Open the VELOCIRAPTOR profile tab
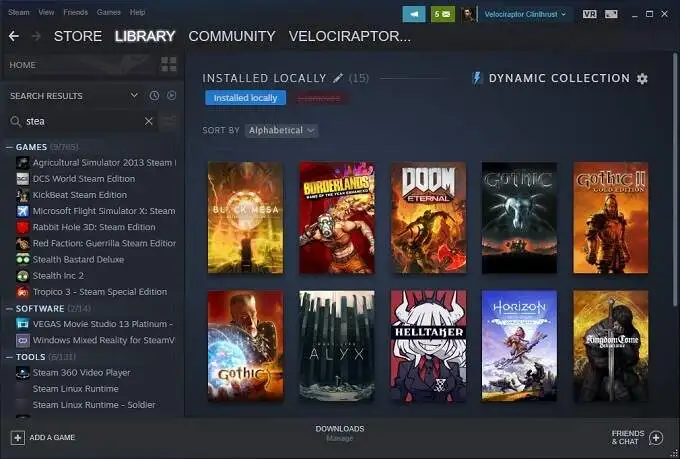 coord(350,36)
